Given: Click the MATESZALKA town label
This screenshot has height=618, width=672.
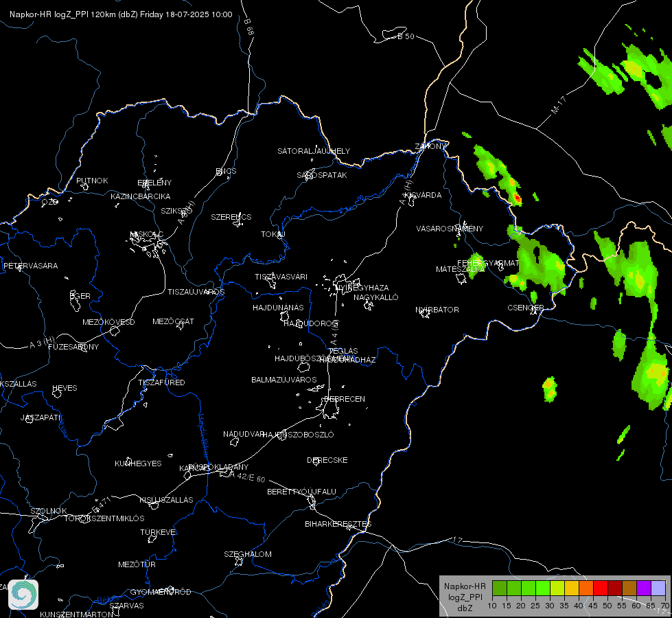Looking at the screenshot, I should coord(461,269).
